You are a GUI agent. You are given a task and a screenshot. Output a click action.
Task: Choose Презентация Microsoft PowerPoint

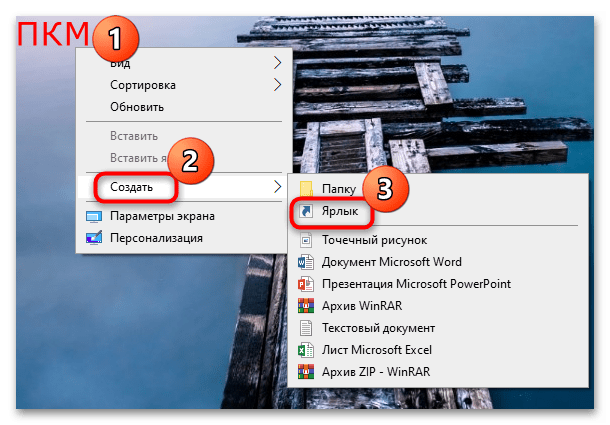point(438,284)
